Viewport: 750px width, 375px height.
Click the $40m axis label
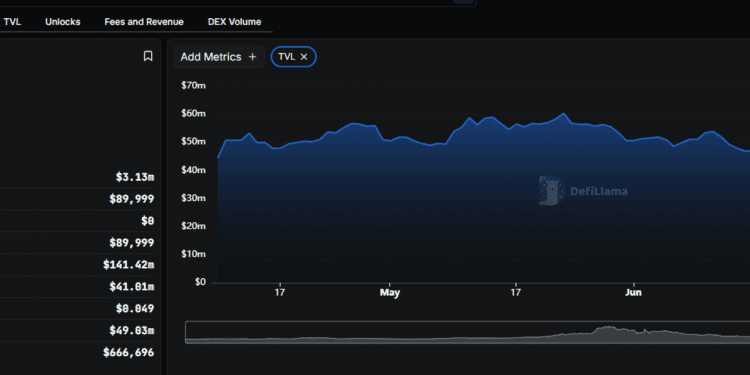click(x=193, y=170)
